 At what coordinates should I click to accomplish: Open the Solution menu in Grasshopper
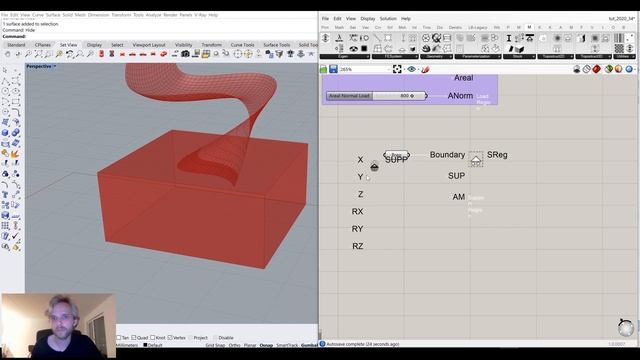click(388, 19)
